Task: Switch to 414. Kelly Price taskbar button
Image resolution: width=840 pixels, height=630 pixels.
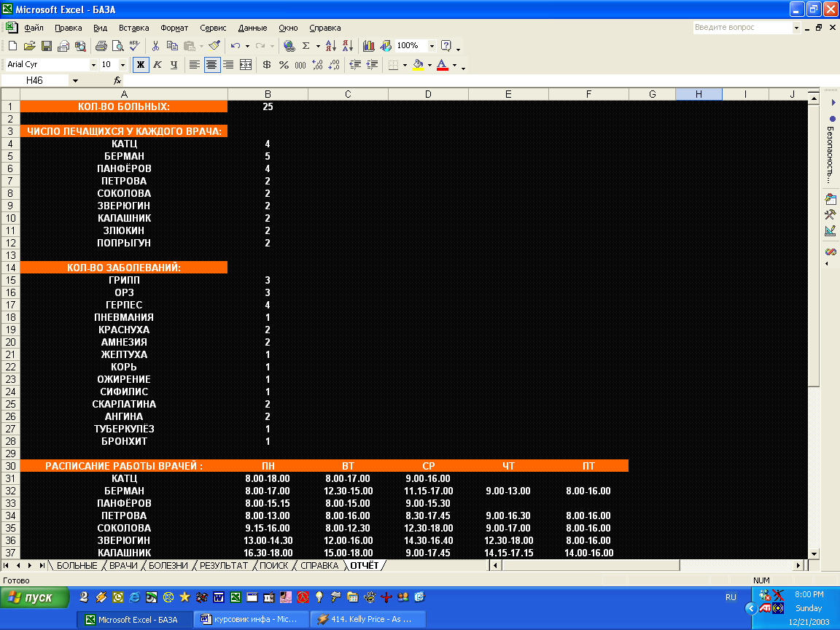Action: (x=368, y=619)
